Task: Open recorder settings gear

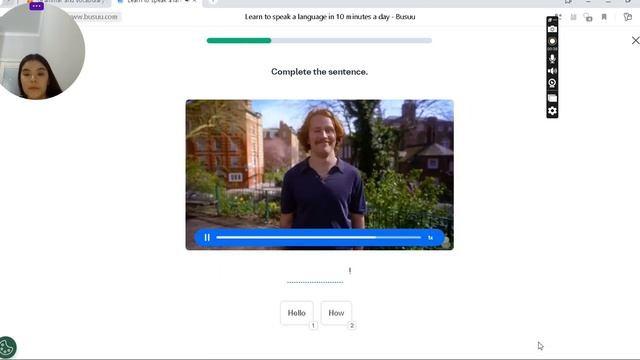Action: coord(552,111)
